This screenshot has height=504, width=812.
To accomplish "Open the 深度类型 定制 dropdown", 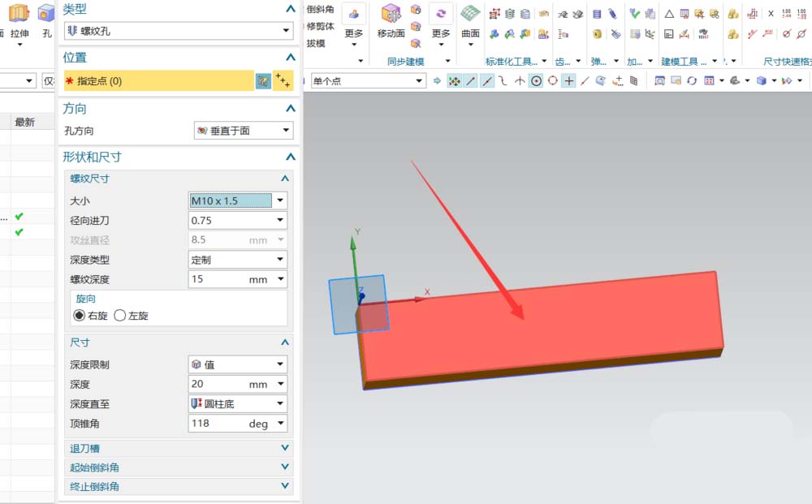I will (x=238, y=259).
